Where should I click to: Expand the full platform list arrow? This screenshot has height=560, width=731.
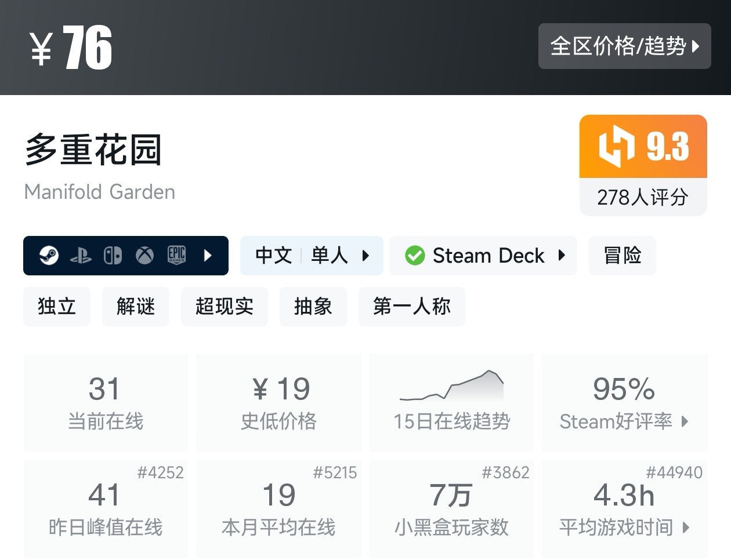point(209,255)
